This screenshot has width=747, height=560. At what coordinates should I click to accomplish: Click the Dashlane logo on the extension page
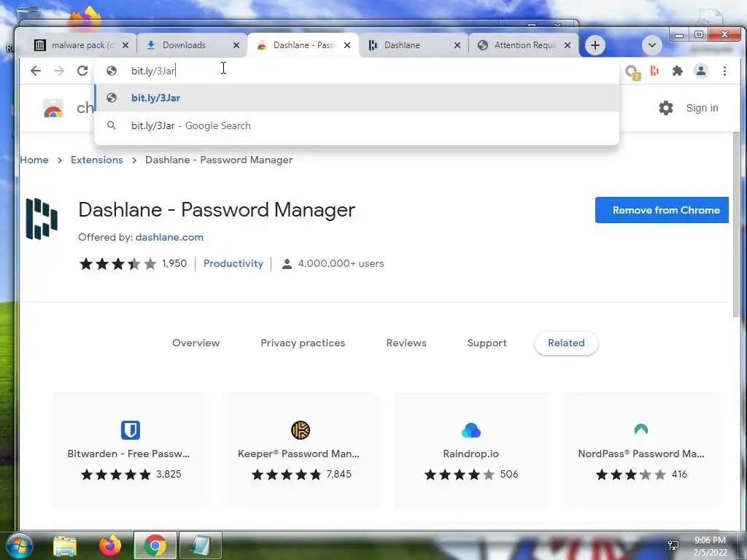[42, 219]
